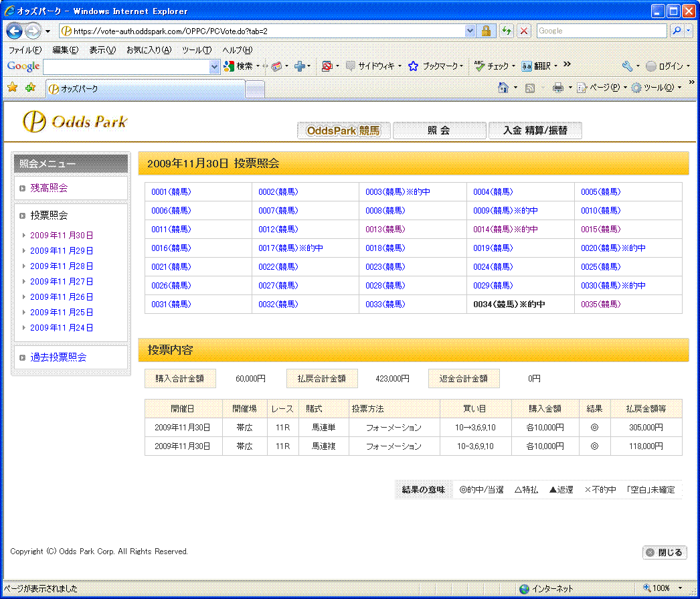700x599 pixels.
Task: Open Favorites Center star icon
Action: pyautogui.click(x=13, y=88)
